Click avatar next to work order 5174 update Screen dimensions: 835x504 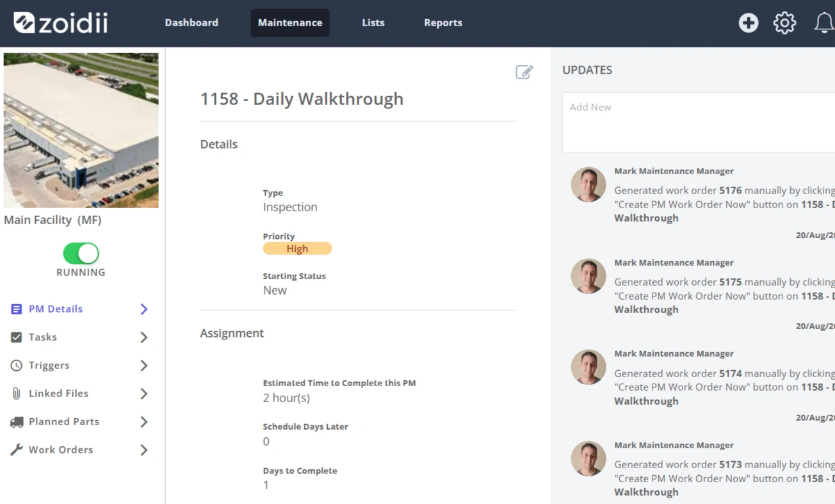click(x=588, y=367)
